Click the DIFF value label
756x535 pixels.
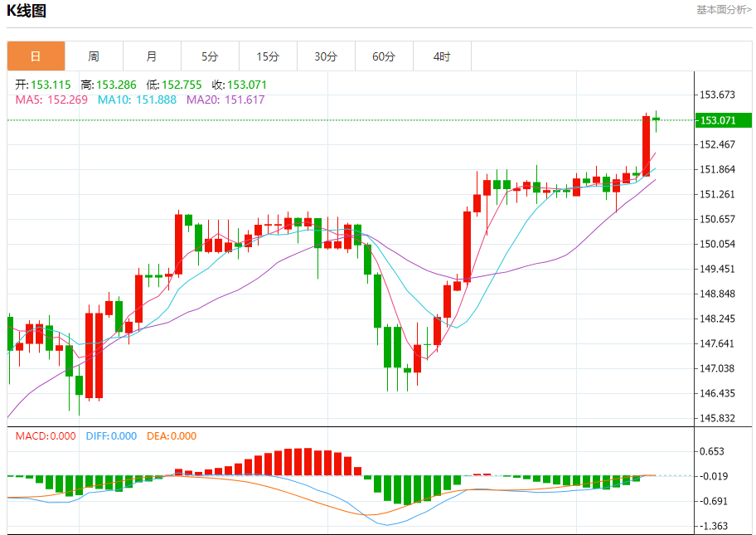coord(111,436)
